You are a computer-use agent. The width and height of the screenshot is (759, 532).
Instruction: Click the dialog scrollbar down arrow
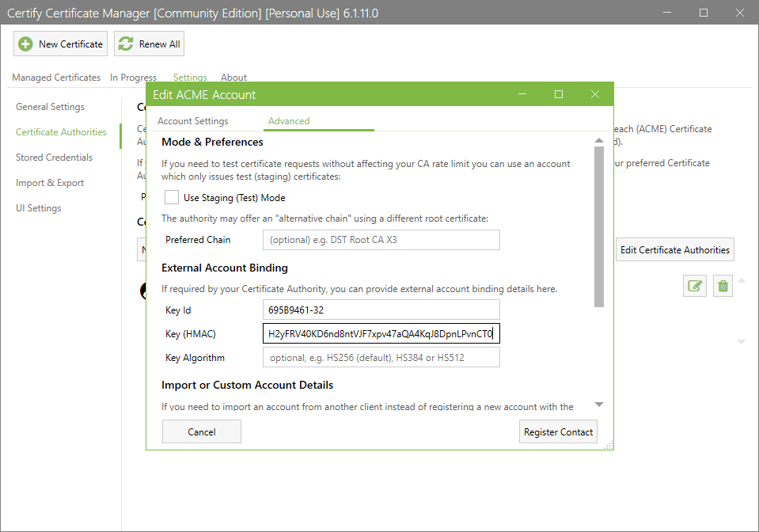point(599,405)
